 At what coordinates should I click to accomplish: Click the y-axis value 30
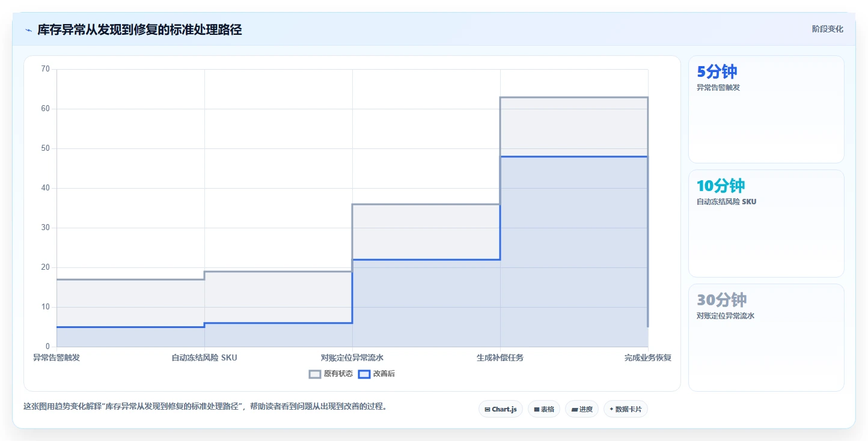pos(46,228)
